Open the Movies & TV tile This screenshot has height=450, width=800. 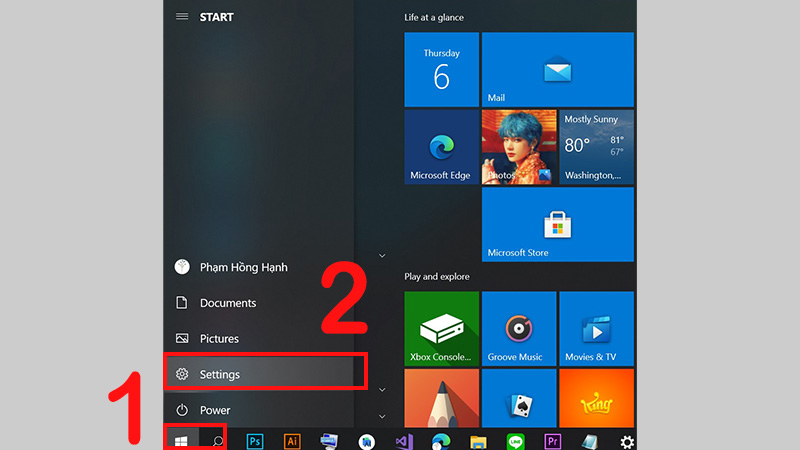[596, 329]
